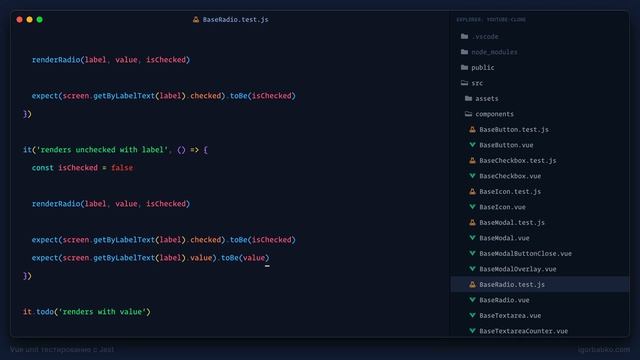Open BaseRadio.vue file
The width and height of the screenshot is (640, 360).
504,300
